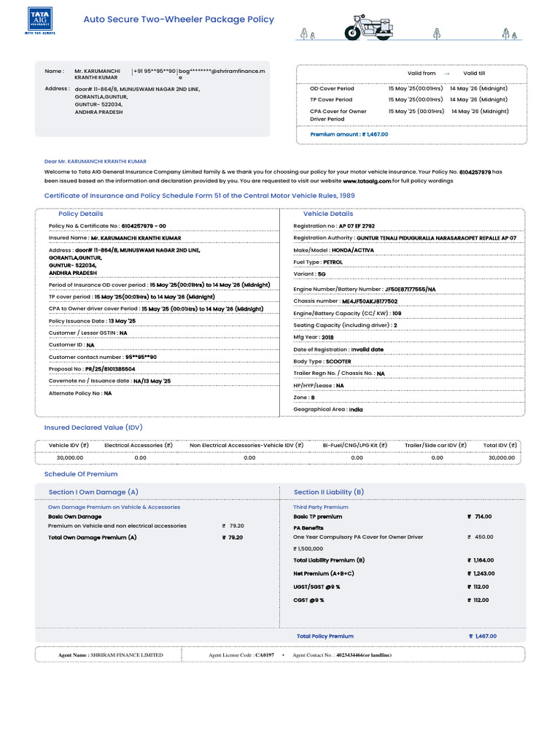Select Net Premium (A+B+C) ₹1,243.00
The width and height of the screenshot is (560, 747).
click(394, 573)
